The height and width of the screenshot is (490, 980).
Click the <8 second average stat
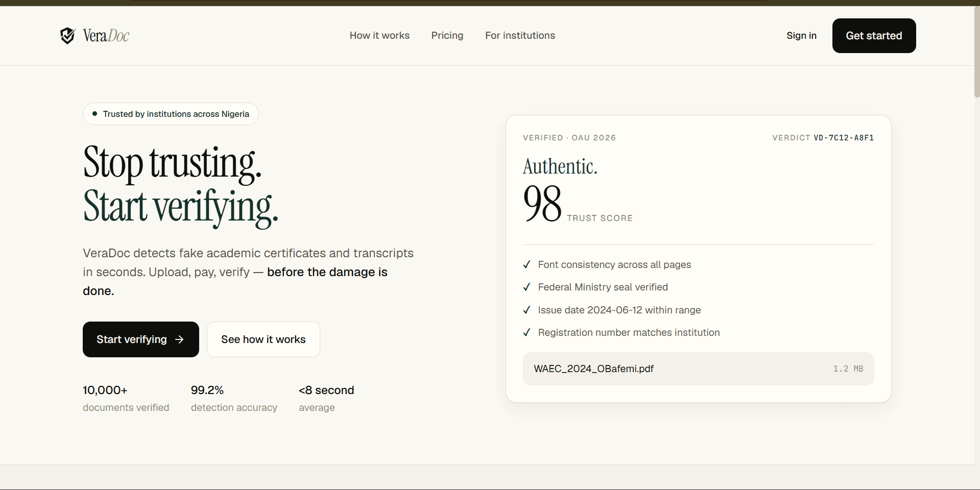click(x=326, y=398)
